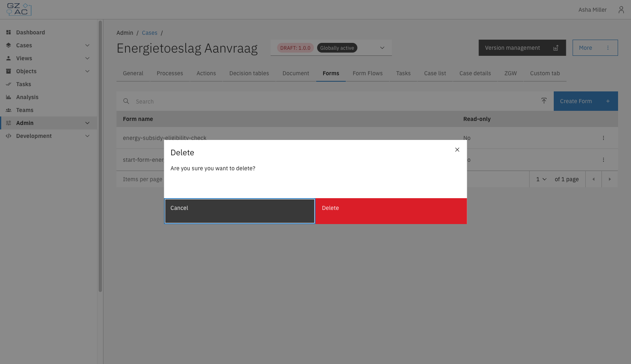Click the Dashboard sidebar icon
Screen dimensions: 631x364
(x=8, y=32)
